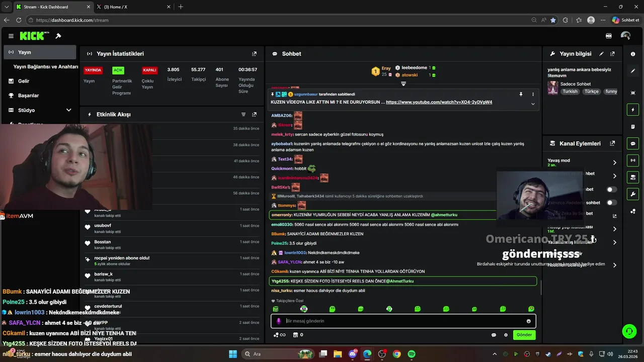Open Windows Start menu

233,354
